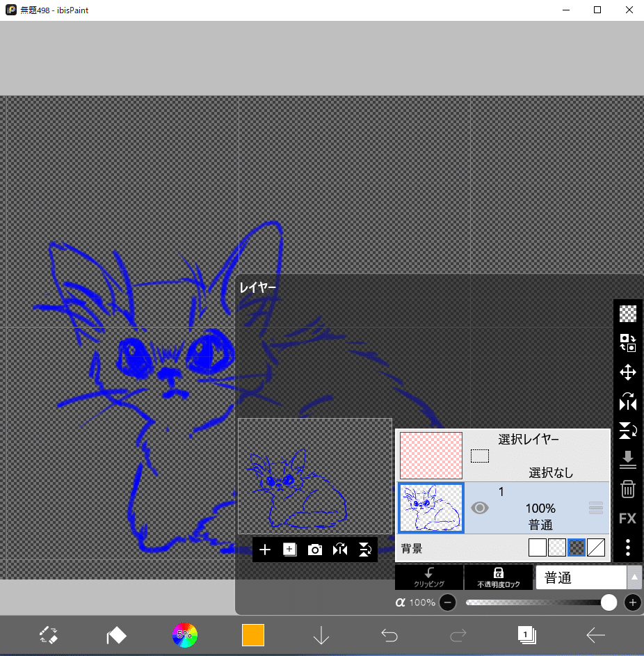Flip the canvas horizontally

[627, 402]
